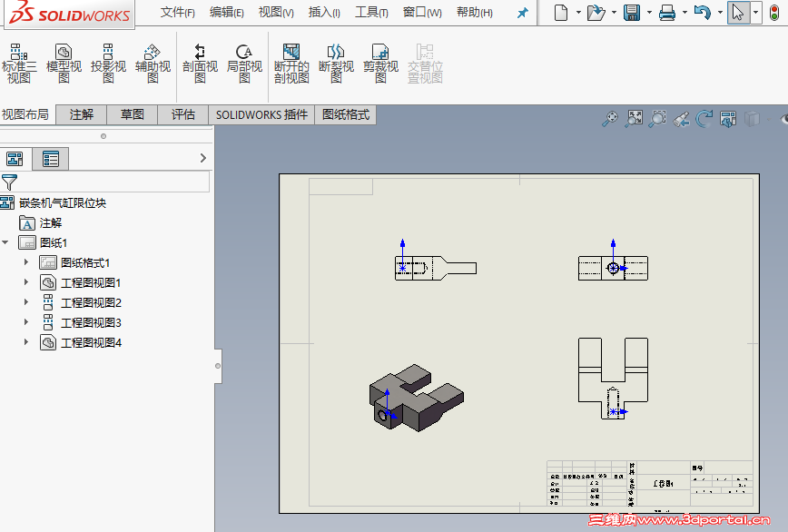Viewport: 788px width, 532px height.
Task: Select the Model View (模型视图) tool
Action: click(x=64, y=64)
